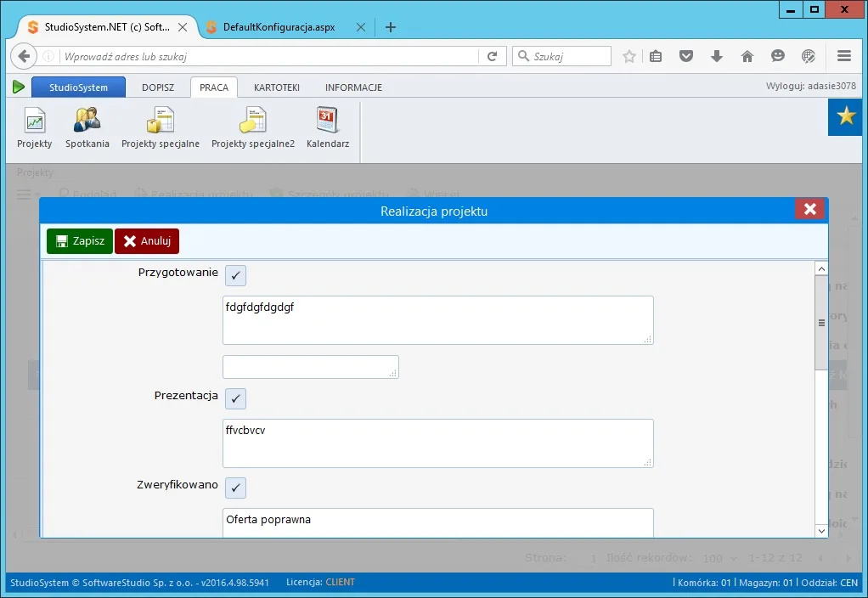
Task: Click the chat smiley icon in toolbar
Action: [x=778, y=56]
